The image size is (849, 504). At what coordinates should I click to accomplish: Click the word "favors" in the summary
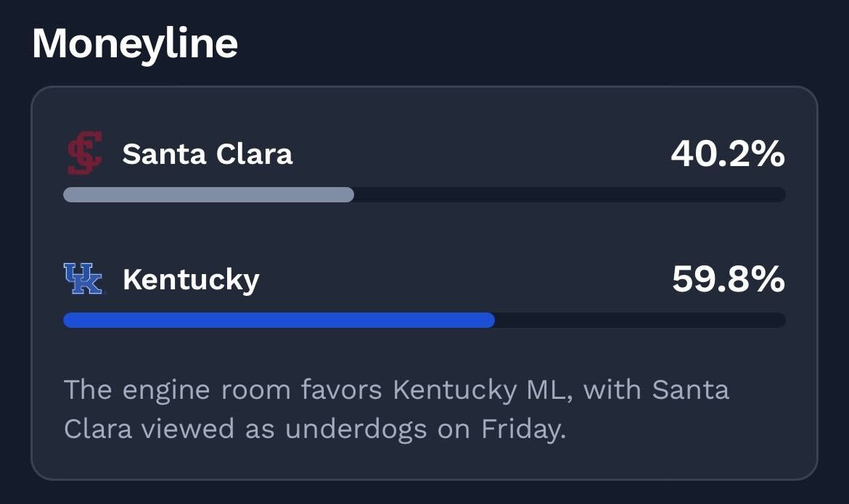tap(340, 390)
